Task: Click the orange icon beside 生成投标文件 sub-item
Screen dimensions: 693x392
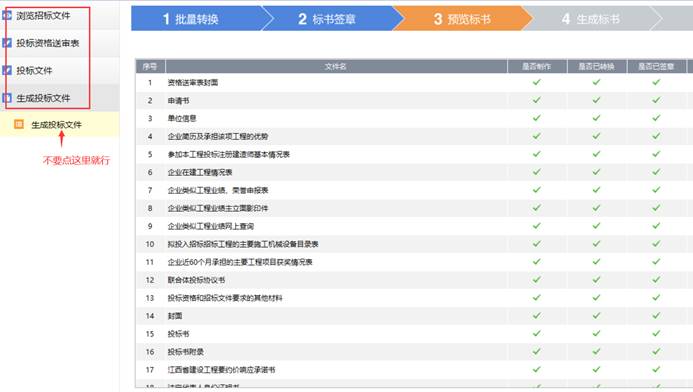Action: point(19,124)
